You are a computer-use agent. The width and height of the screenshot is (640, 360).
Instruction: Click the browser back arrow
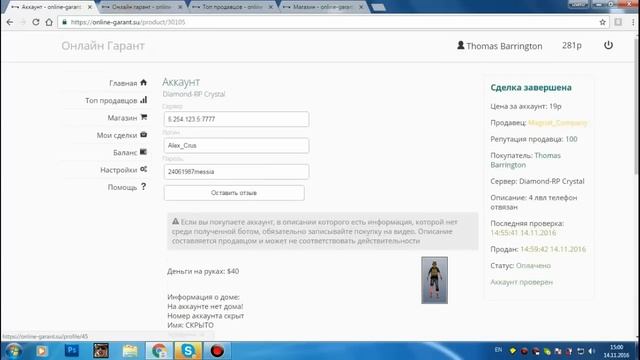(x=10, y=22)
